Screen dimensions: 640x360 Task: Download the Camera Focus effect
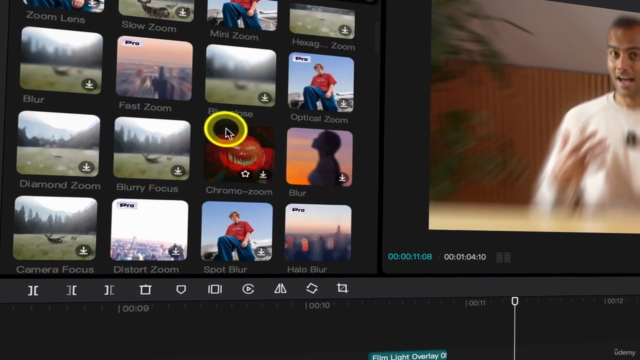tap(83, 250)
